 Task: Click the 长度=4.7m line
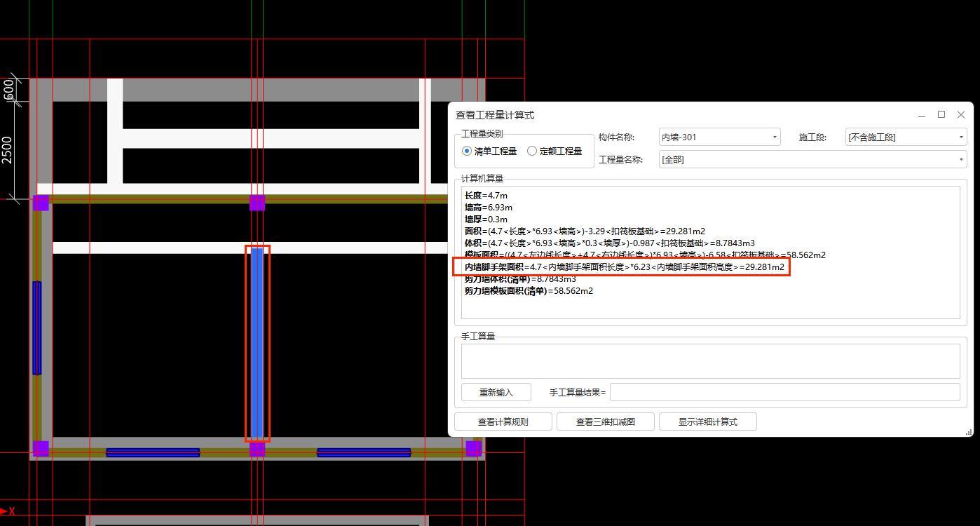tap(486, 196)
